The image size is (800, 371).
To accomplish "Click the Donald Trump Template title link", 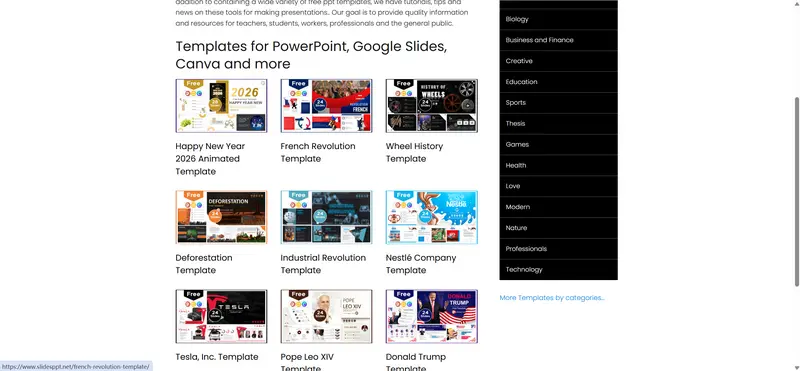I will click(x=416, y=361).
